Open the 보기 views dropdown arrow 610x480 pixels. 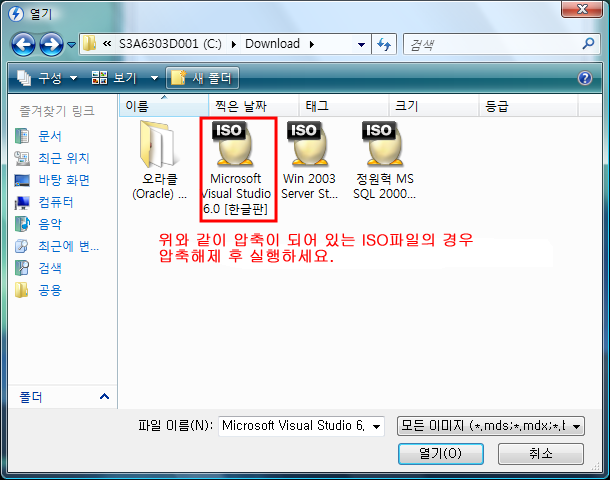pyautogui.click(x=154, y=78)
